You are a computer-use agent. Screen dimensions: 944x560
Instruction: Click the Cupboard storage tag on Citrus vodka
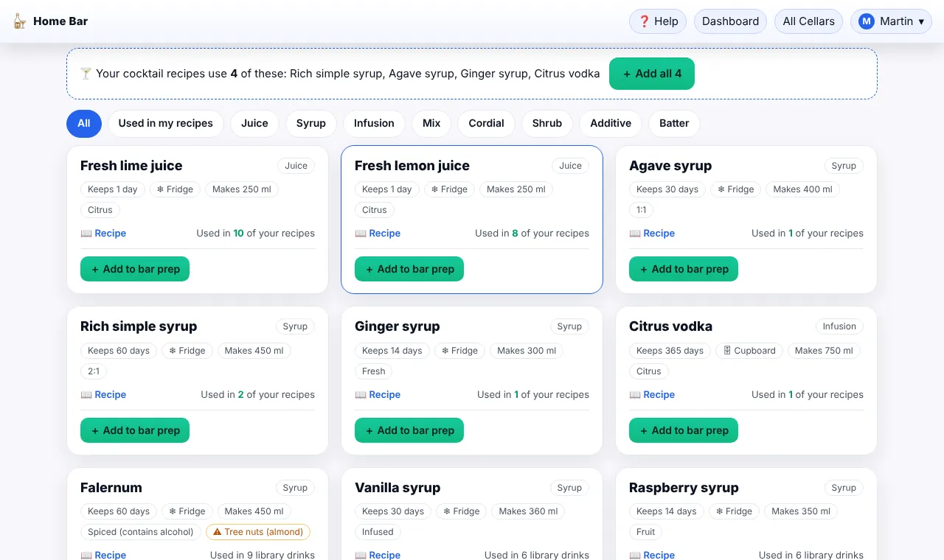click(749, 351)
